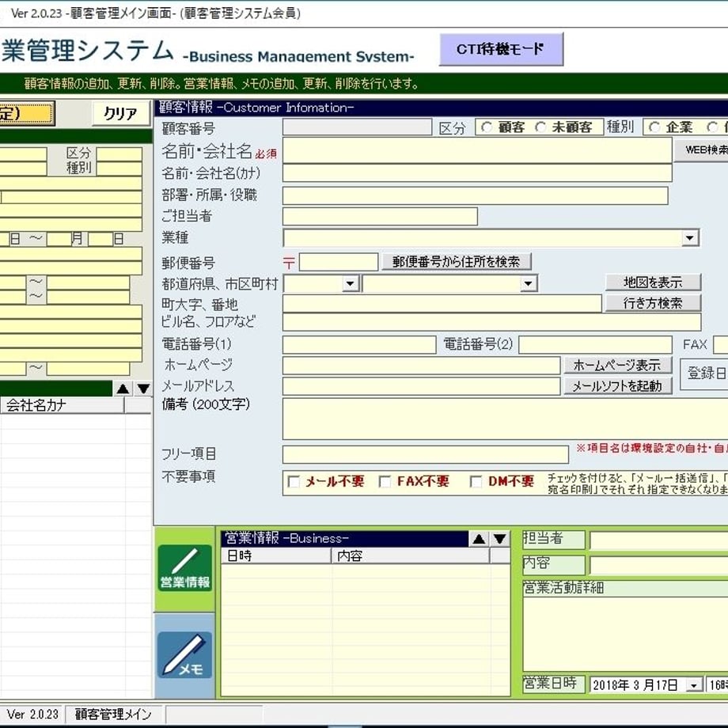Click 顧客管理メイン in status bar
728x728 pixels.
[x=113, y=714]
